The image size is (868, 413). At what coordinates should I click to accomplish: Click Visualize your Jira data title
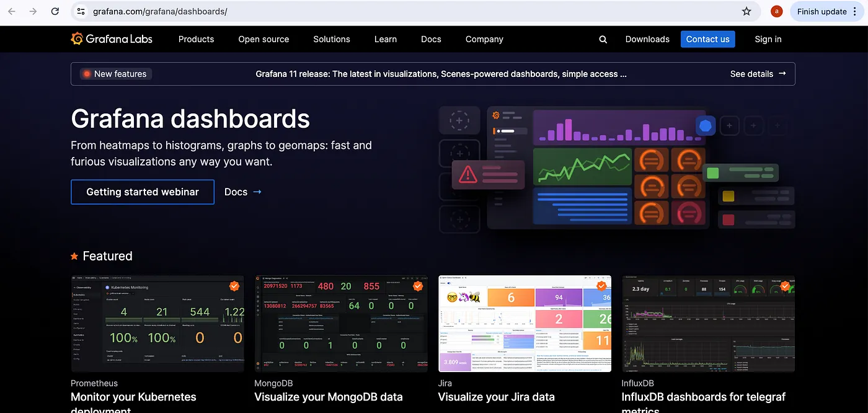pos(497,397)
